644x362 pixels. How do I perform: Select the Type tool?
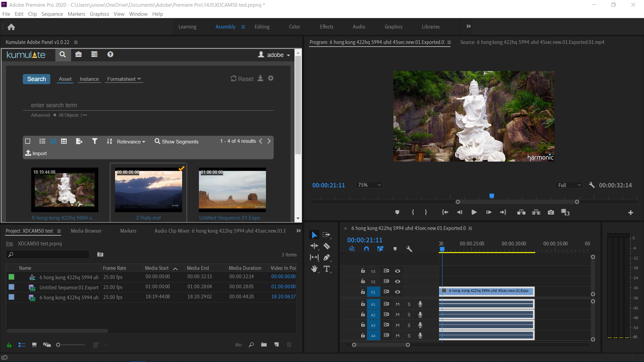point(327,269)
